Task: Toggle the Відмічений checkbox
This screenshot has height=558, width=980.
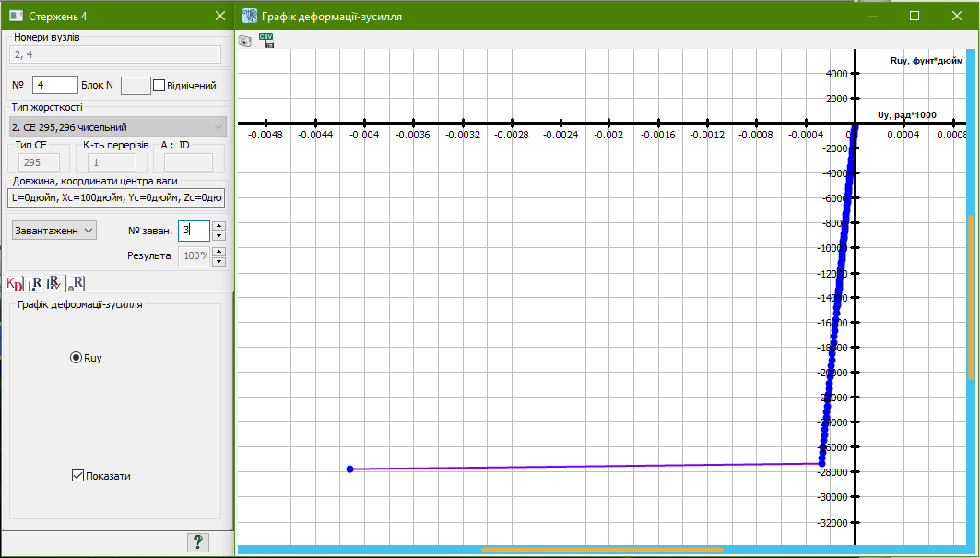Action: pos(159,86)
